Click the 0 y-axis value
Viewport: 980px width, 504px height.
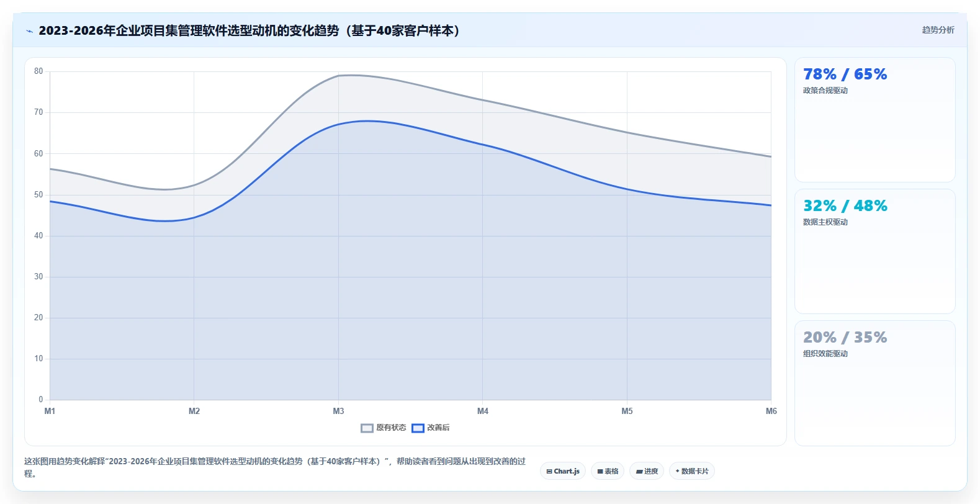41,399
